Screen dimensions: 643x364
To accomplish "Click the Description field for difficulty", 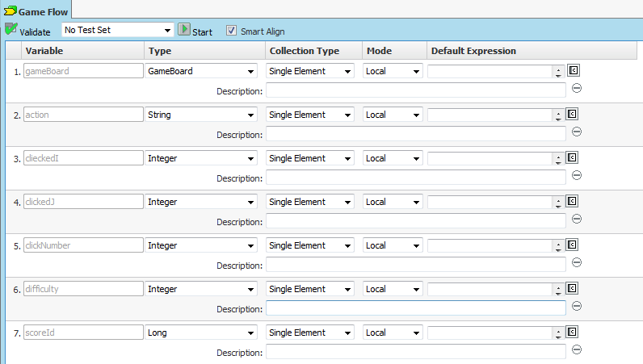I will click(x=415, y=308).
